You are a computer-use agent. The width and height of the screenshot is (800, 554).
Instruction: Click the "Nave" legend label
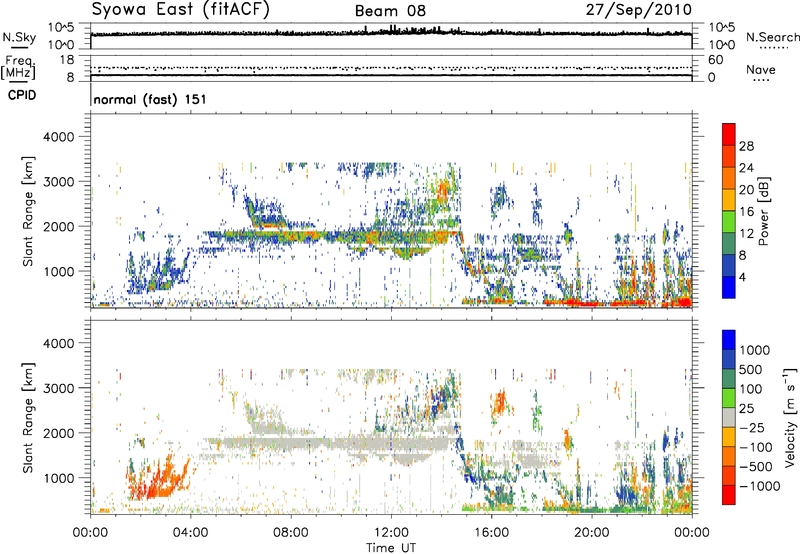[x=761, y=70]
